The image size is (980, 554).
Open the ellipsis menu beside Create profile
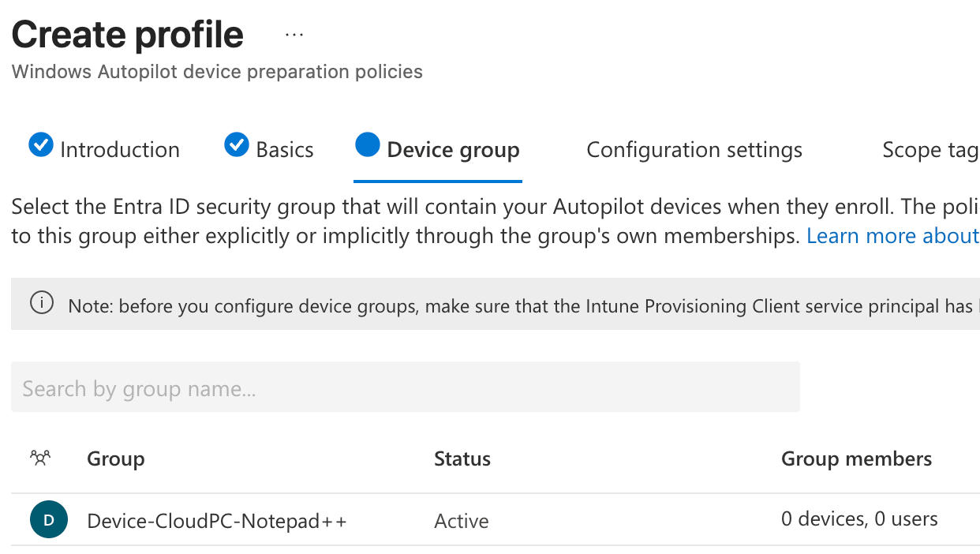click(294, 36)
